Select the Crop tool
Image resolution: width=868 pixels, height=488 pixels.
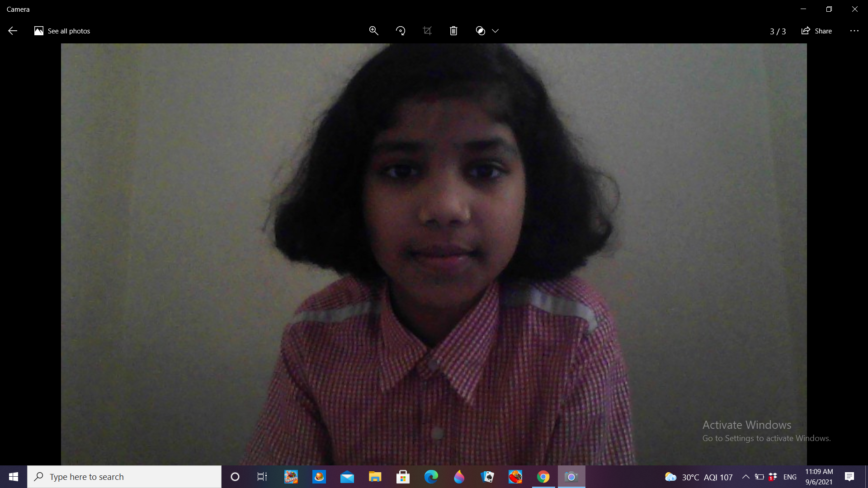[x=427, y=31]
